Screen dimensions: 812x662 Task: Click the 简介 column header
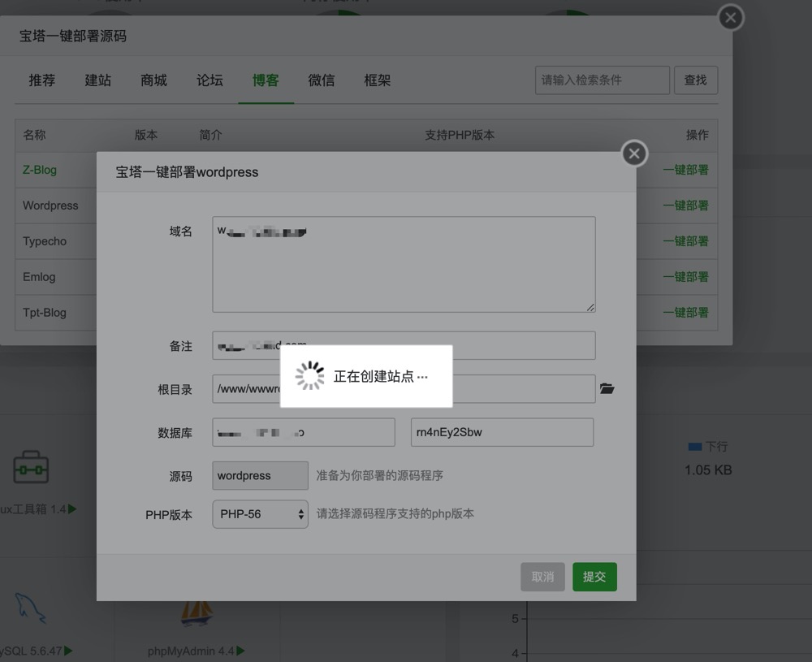211,135
